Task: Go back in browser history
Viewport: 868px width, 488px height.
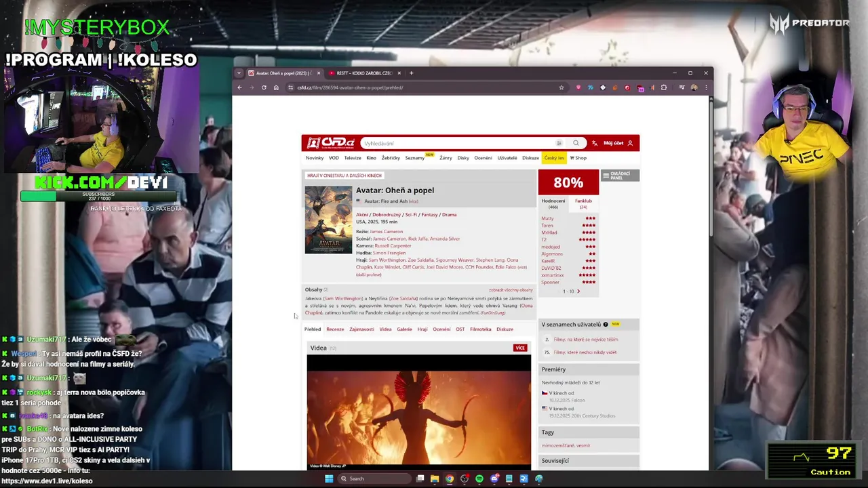Action: [239, 87]
